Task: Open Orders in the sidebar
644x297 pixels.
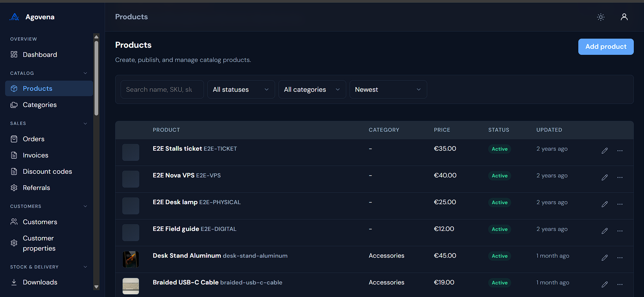Action: pyautogui.click(x=49, y=139)
